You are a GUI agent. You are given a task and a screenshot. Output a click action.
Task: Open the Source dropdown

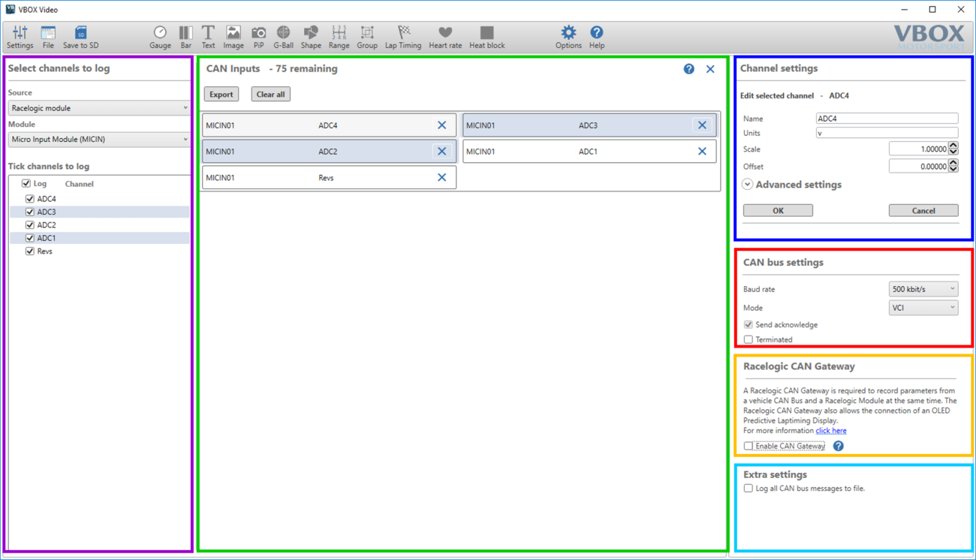tap(99, 108)
